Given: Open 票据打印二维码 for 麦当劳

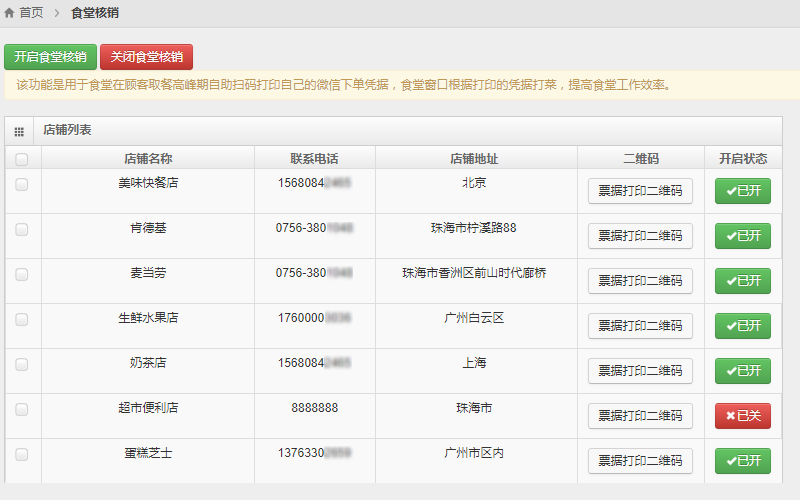Looking at the screenshot, I should click(x=640, y=281).
